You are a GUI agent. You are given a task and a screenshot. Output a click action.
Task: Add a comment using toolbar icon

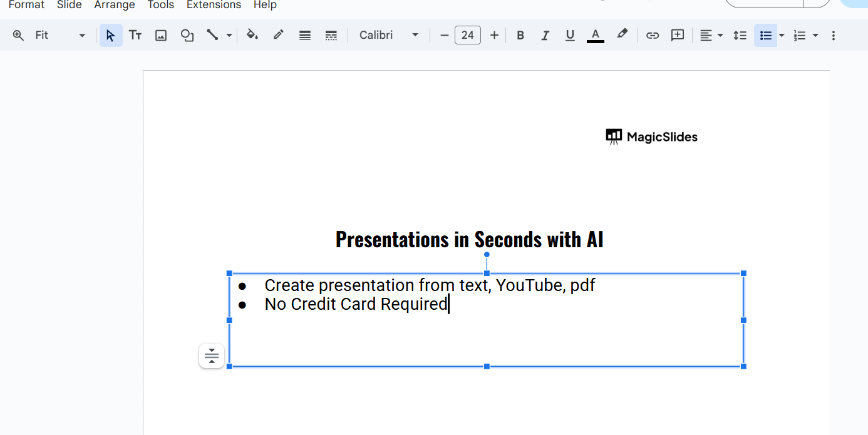point(678,36)
